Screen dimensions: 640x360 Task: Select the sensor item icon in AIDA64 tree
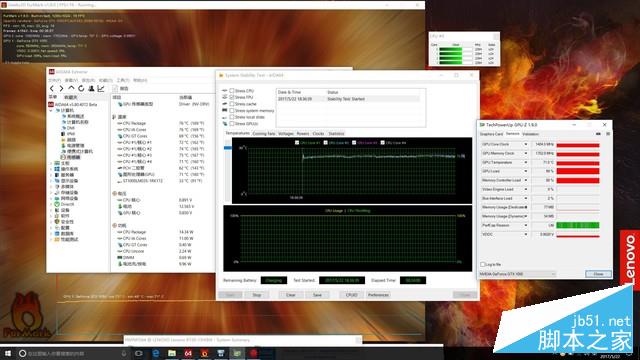click(63, 157)
